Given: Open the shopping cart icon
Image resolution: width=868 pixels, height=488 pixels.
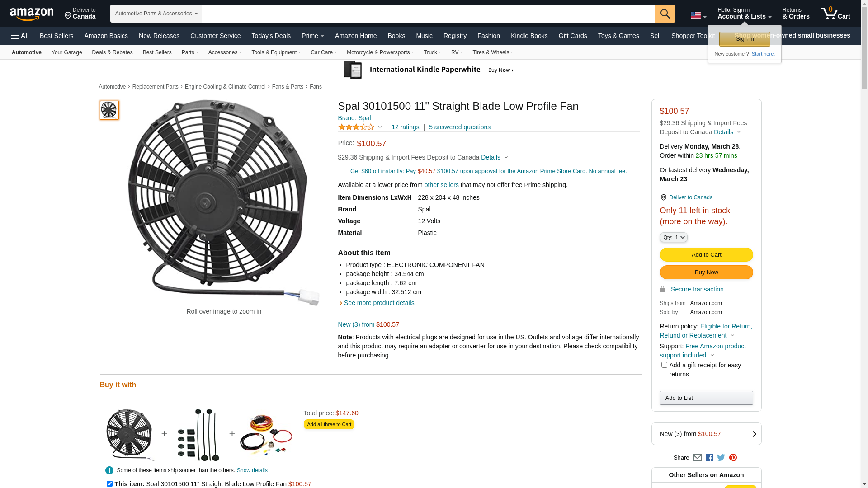Looking at the screenshot, I should pyautogui.click(x=835, y=14).
